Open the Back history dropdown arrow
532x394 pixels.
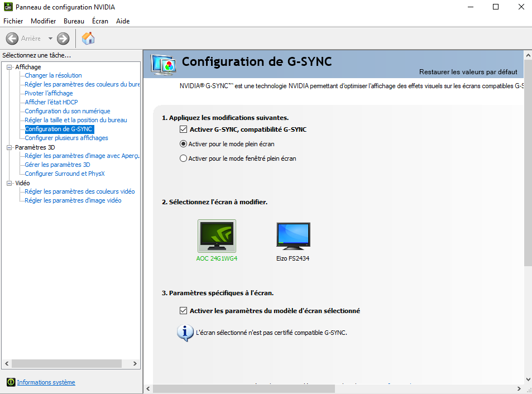pos(50,39)
